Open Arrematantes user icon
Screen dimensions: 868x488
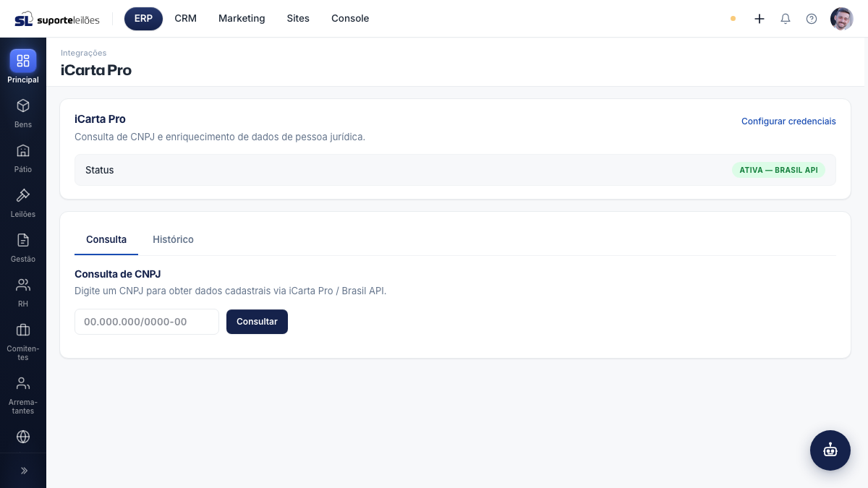pyautogui.click(x=23, y=383)
